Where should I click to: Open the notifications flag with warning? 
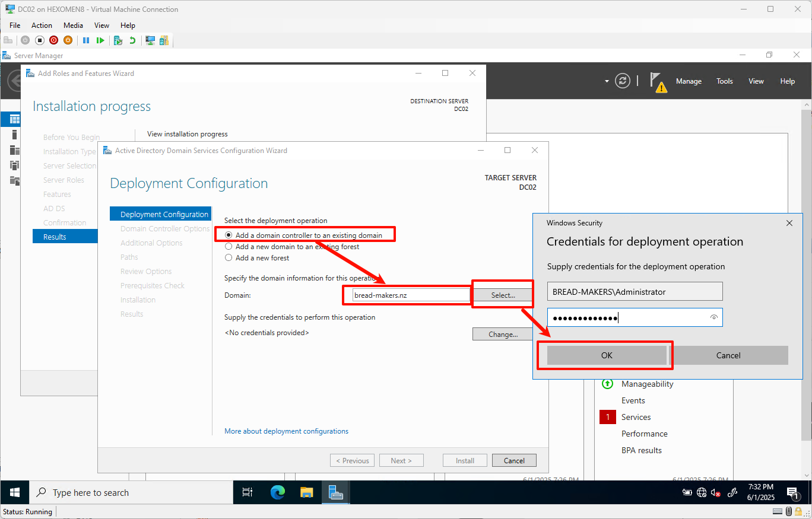coord(658,82)
